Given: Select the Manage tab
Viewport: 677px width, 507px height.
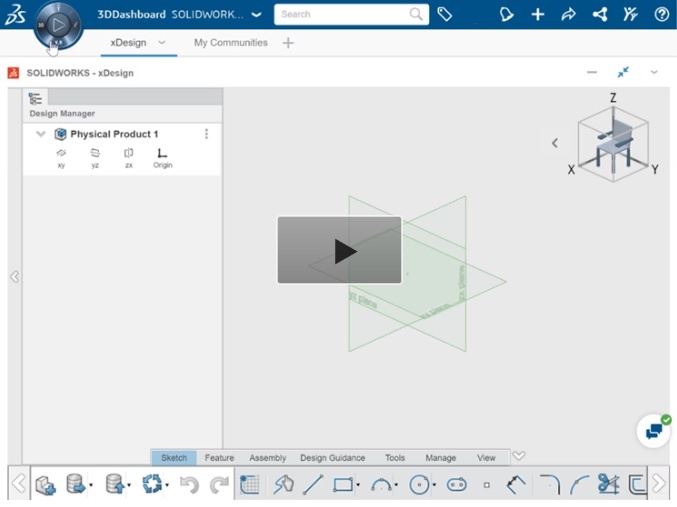Looking at the screenshot, I should click(440, 457).
